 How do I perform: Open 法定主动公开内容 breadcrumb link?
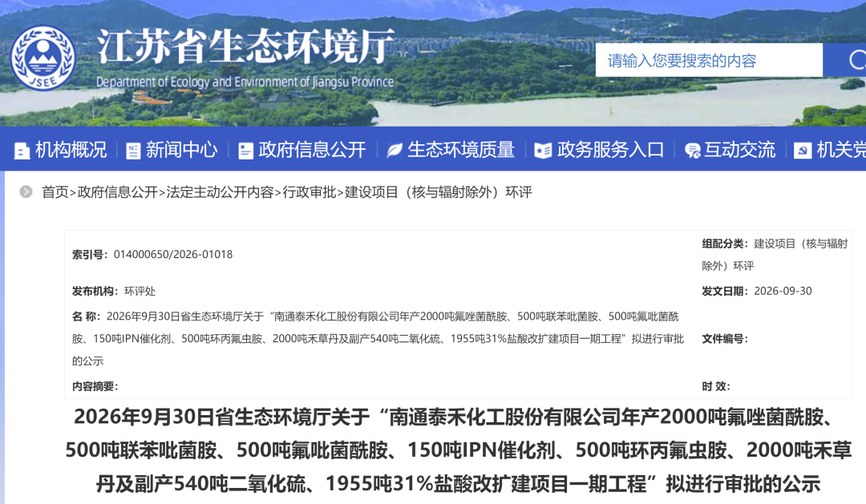(x=220, y=192)
